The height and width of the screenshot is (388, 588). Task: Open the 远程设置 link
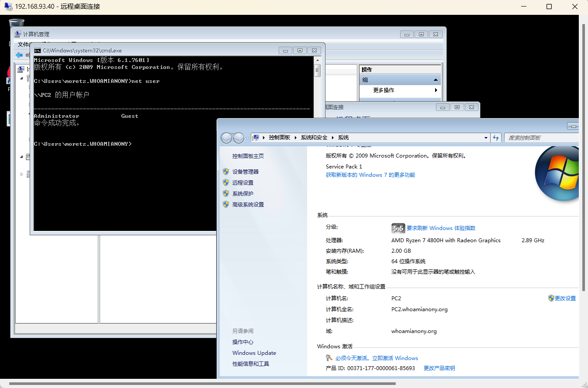[243, 182]
